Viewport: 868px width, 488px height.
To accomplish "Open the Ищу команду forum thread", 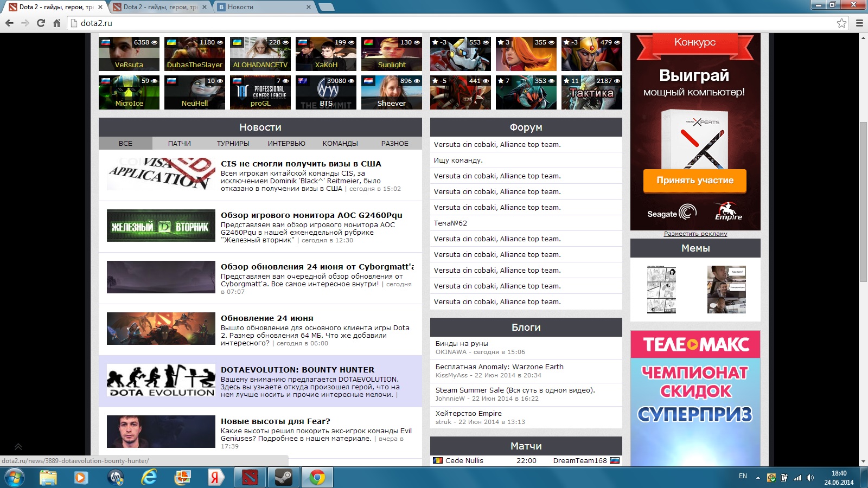I will click(458, 160).
